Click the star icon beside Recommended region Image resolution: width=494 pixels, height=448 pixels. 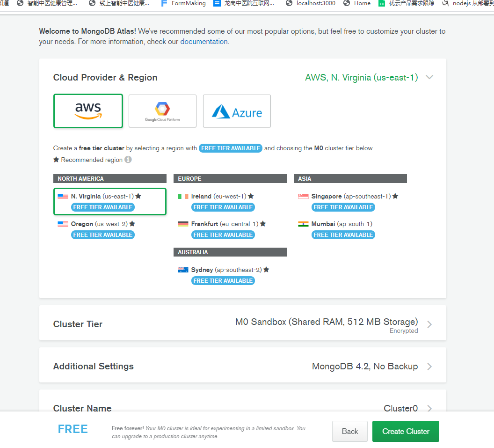(56, 160)
